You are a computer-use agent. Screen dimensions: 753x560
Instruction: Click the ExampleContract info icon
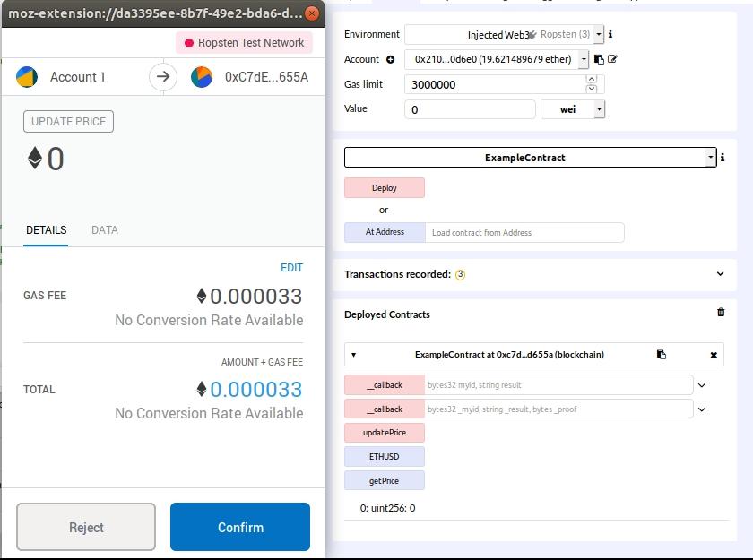723,158
